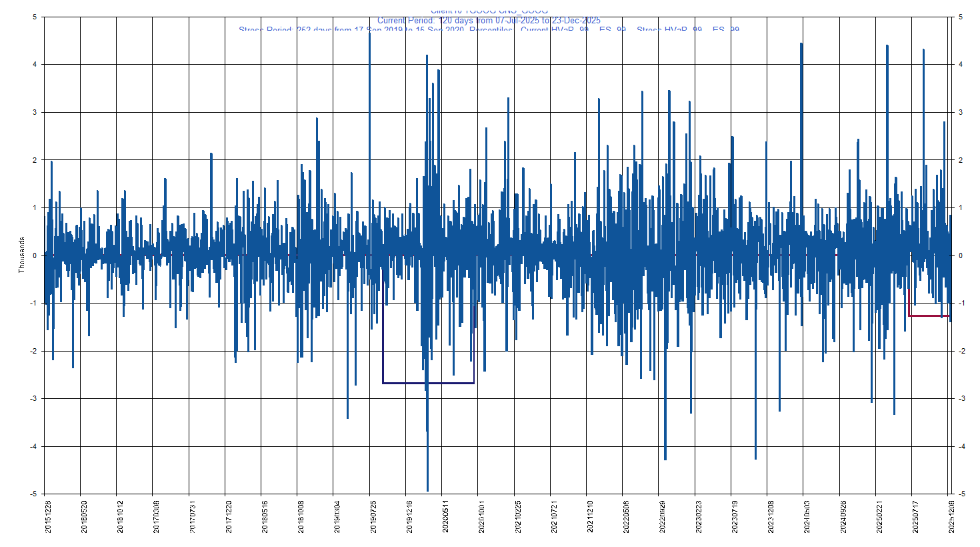Select the 20170731 x-axis date label
The height and width of the screenshot is (547, 980).
click(193, 516)
